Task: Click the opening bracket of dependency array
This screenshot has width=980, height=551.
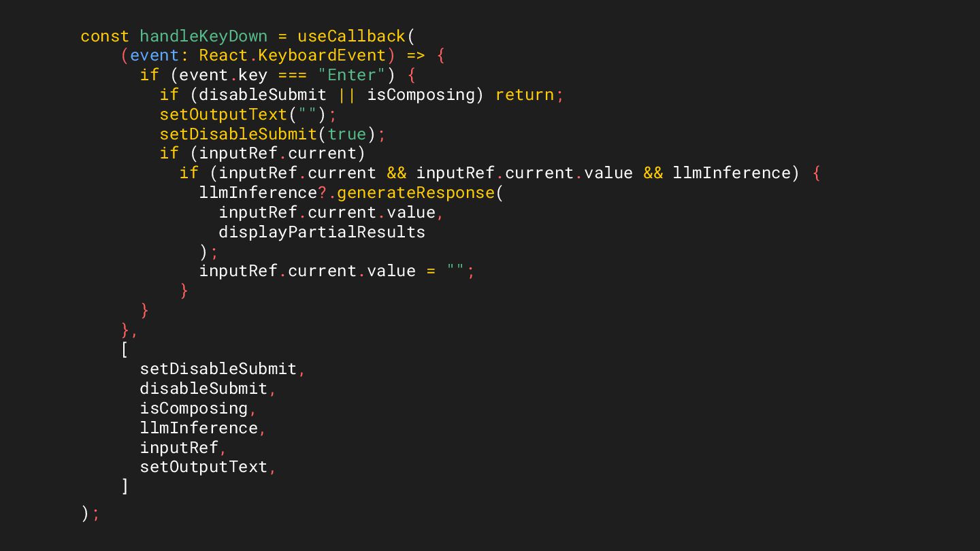Action: (125, 350)
